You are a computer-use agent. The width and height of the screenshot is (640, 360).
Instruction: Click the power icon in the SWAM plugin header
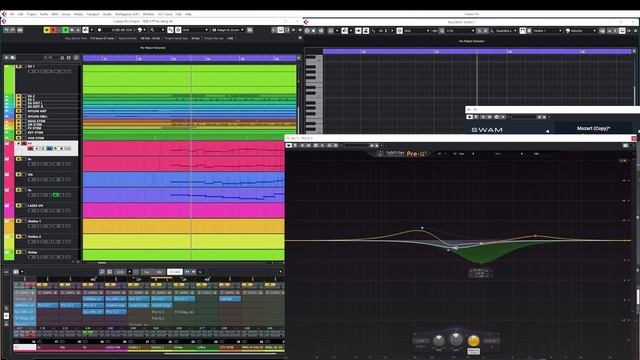pyautogui.click(x=469, y=117)
